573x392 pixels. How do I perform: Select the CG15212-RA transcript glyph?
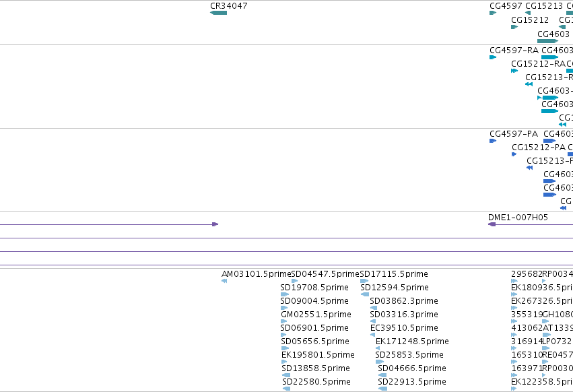(514, 71)
